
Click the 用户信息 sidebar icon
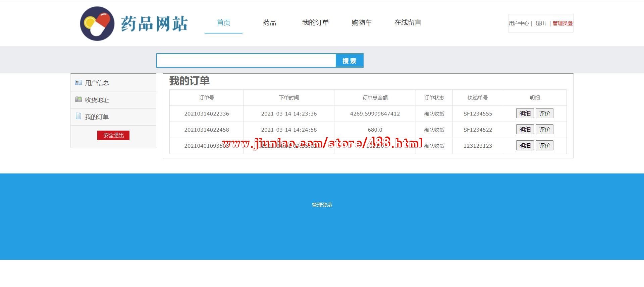[78, 83]
